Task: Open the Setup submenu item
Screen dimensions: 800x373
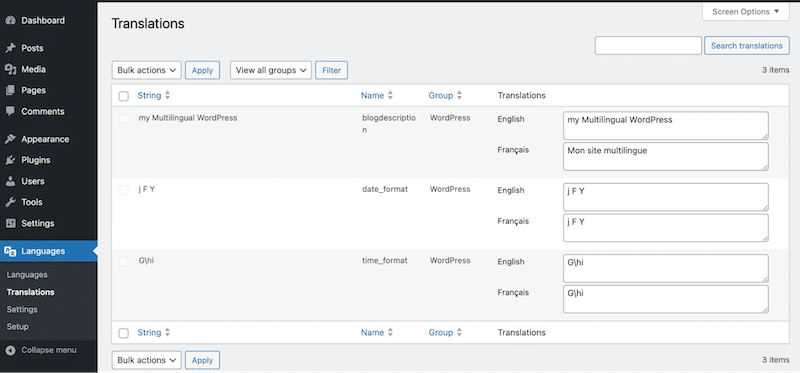Action: pyautogui.click(x=17, y=327)
